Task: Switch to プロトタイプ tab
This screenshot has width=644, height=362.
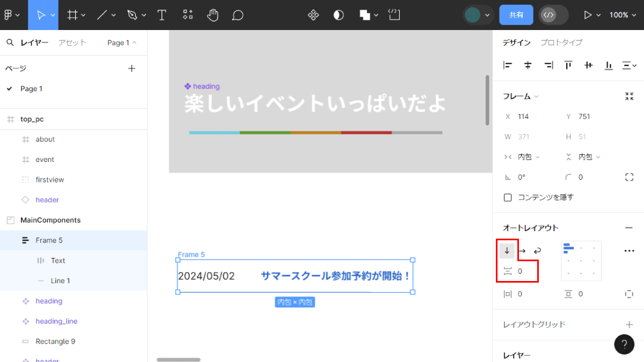Action: point(561,42)
